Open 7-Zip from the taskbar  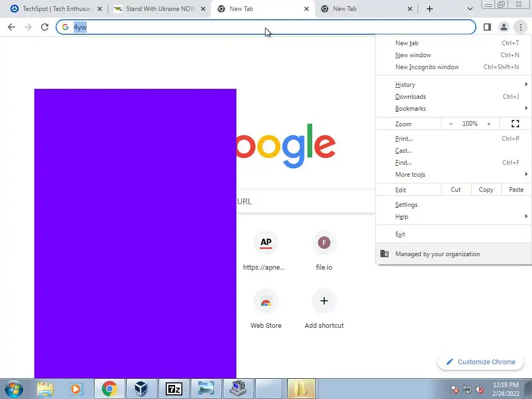pyautogui.click(x=174, y=389)
